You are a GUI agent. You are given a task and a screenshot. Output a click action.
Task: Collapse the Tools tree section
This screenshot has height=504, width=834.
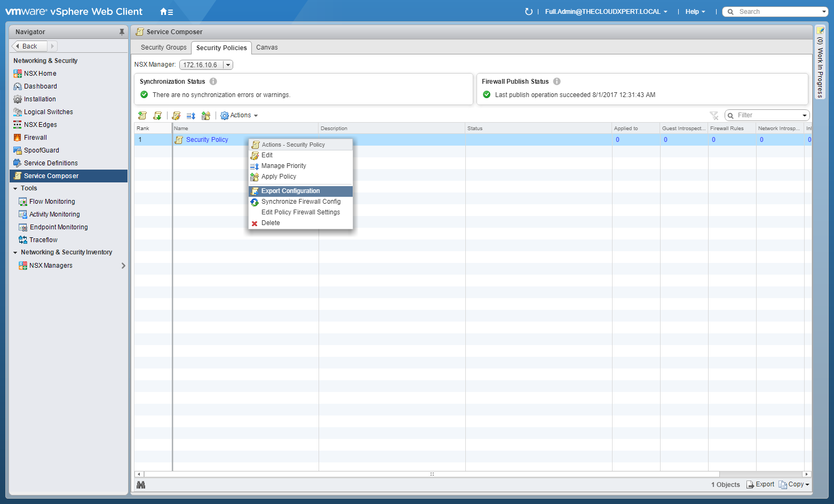[x=15, y=189]
